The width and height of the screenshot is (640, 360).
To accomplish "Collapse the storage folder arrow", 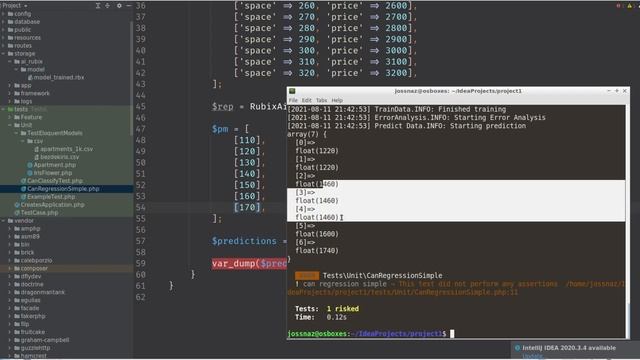I will [4, 53].
